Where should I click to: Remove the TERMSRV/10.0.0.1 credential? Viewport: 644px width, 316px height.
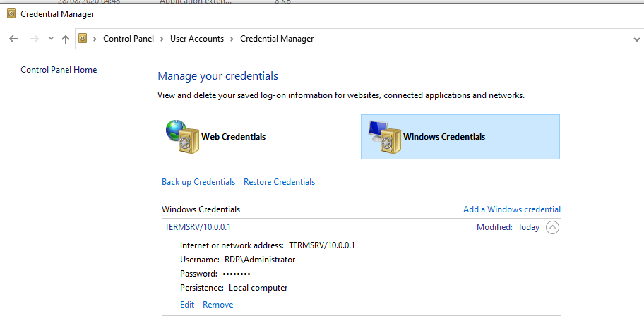[217, 305]
